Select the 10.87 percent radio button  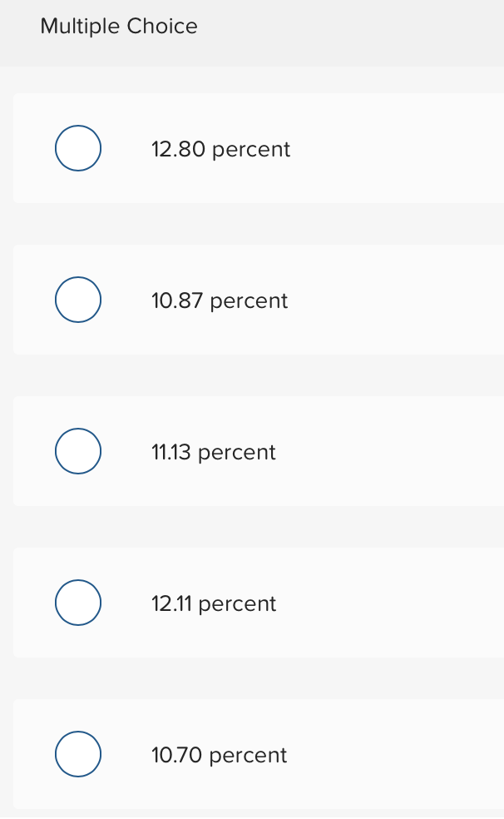[x=77, y=300]
